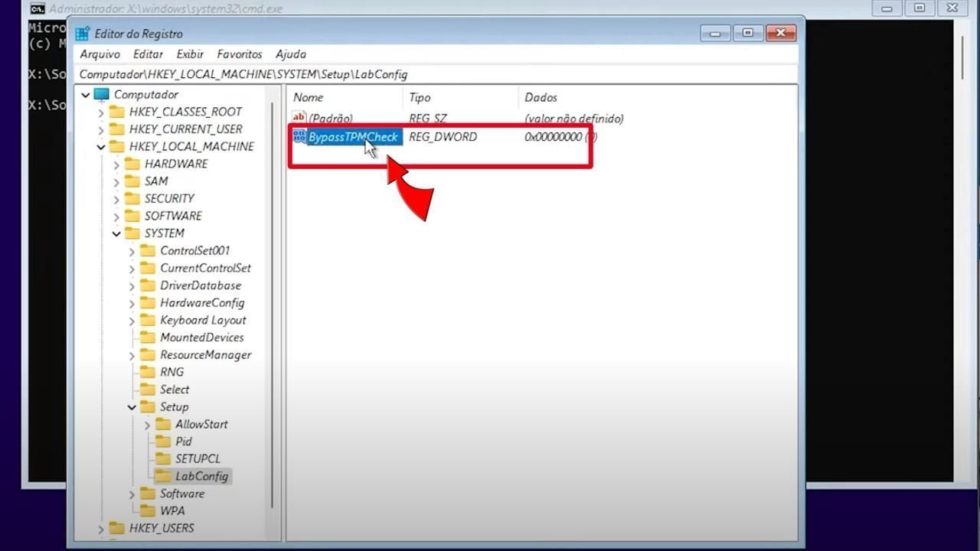Collapse the Setup key node
980x551 pixels.
[x=132, y=407]
